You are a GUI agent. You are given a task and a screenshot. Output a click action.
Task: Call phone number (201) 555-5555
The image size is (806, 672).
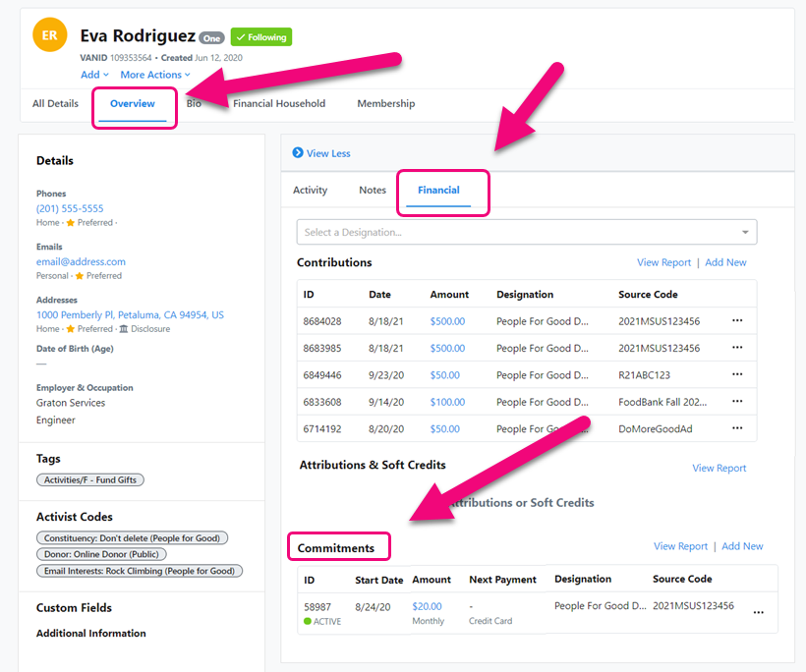[70, 208]
